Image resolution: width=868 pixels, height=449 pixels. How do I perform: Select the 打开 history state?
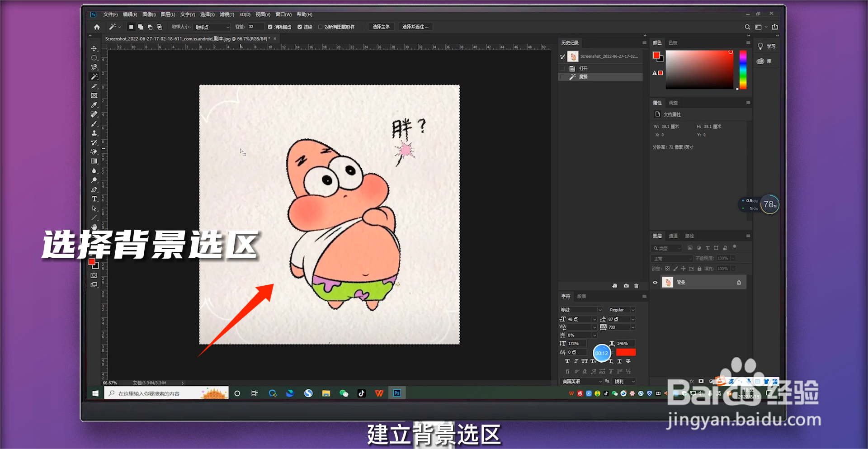click(600, 68)
